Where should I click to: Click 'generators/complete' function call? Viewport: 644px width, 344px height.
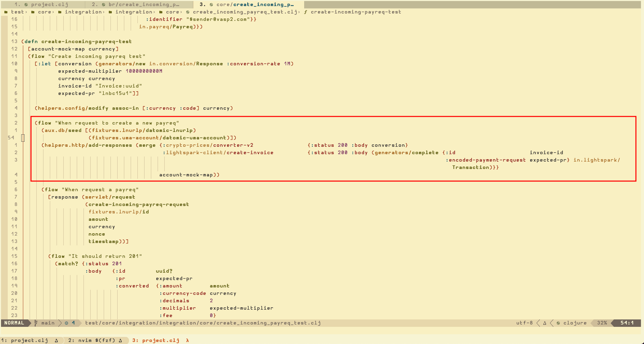point(407,153)
